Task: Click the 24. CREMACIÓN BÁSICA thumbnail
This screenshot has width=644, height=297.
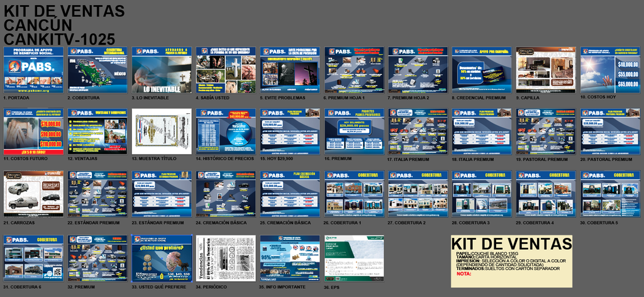Action: pyautogui.click(x=226, y=194)
